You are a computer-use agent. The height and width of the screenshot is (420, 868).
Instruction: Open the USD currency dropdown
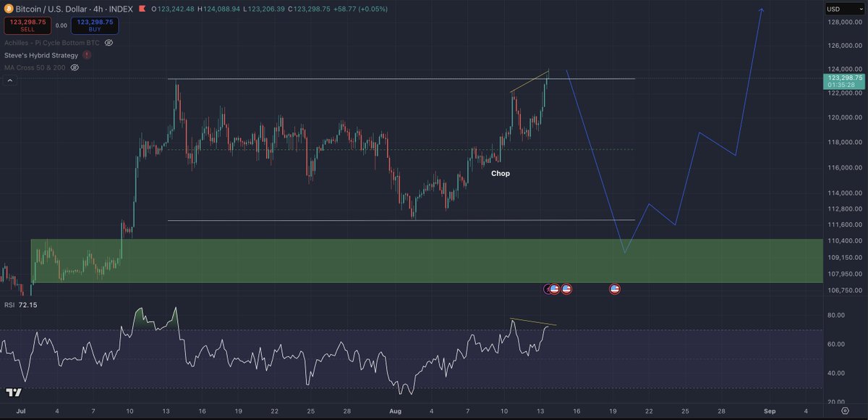tap(843, 9)
